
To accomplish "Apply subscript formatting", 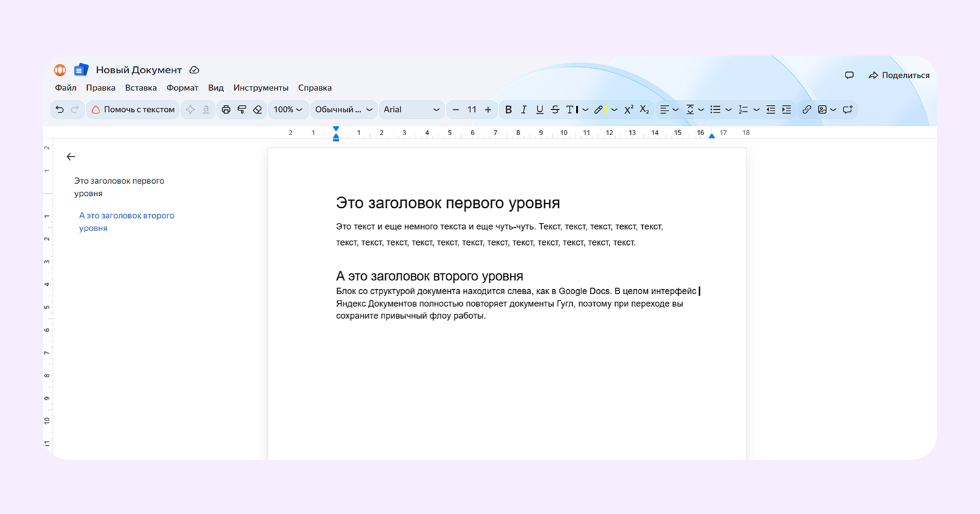I will (x=645, y=109).
